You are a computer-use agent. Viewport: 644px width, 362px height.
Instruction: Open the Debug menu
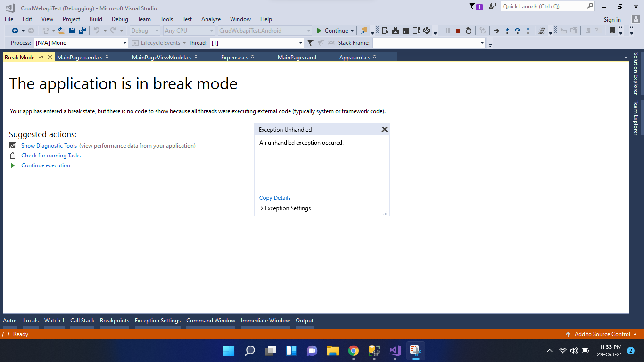pos(120,19)
